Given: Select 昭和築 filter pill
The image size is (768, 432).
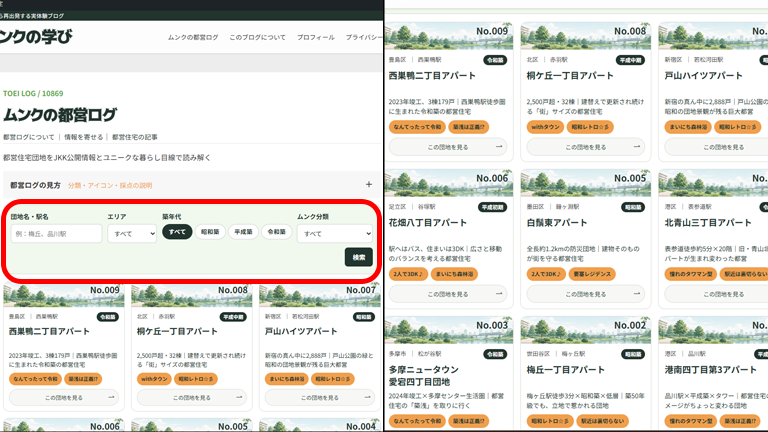Looking at the screenshot, I should 210,232.
